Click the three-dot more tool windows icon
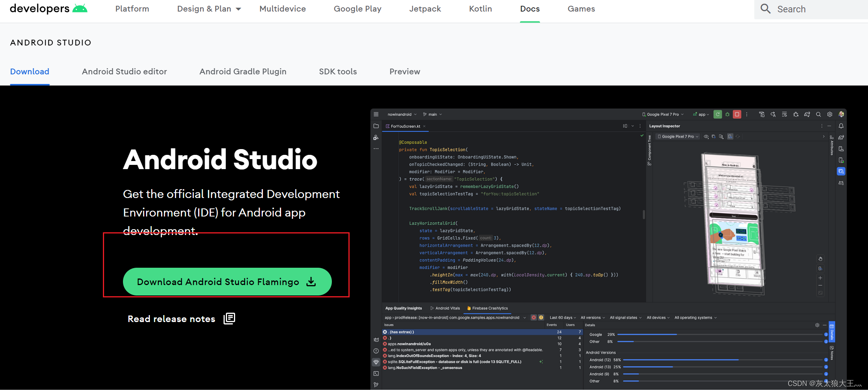Image resolution: width=868 pixels, height=391 pixels. (376, 149)
